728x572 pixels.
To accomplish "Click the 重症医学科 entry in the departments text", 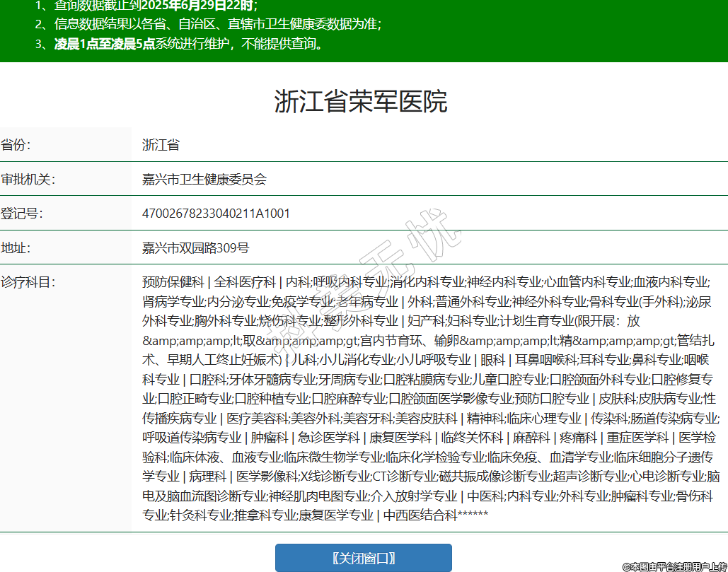I will [637, 437].
